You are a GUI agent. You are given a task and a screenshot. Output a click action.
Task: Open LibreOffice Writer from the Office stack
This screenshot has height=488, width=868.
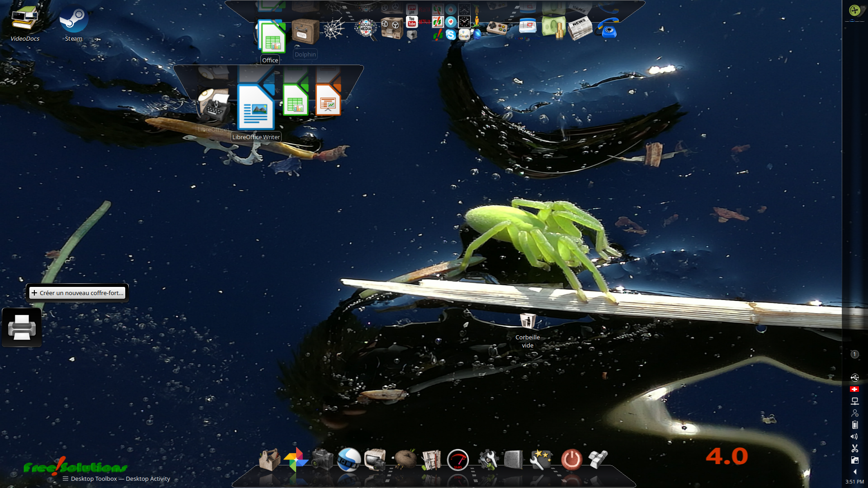pos(255,108)
